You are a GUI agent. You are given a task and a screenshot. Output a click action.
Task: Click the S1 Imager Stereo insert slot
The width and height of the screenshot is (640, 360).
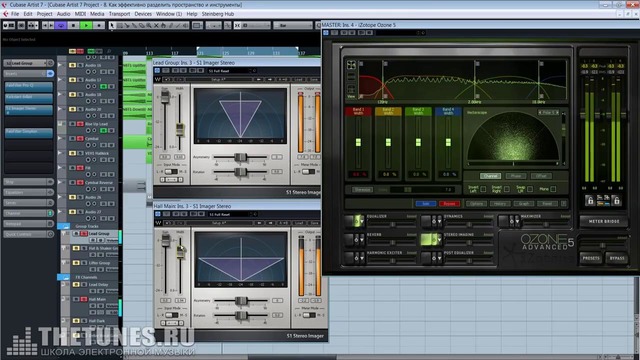pos(29,110)
